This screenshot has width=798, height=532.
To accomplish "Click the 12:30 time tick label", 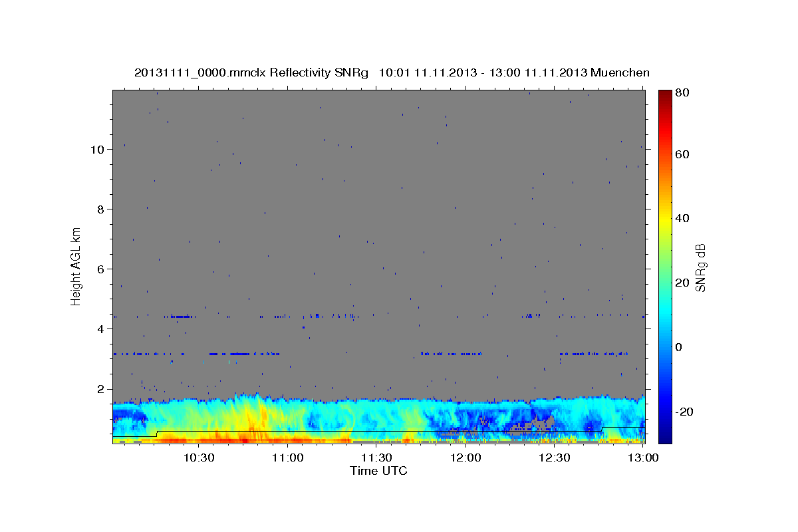I will (x=554, y=458).
